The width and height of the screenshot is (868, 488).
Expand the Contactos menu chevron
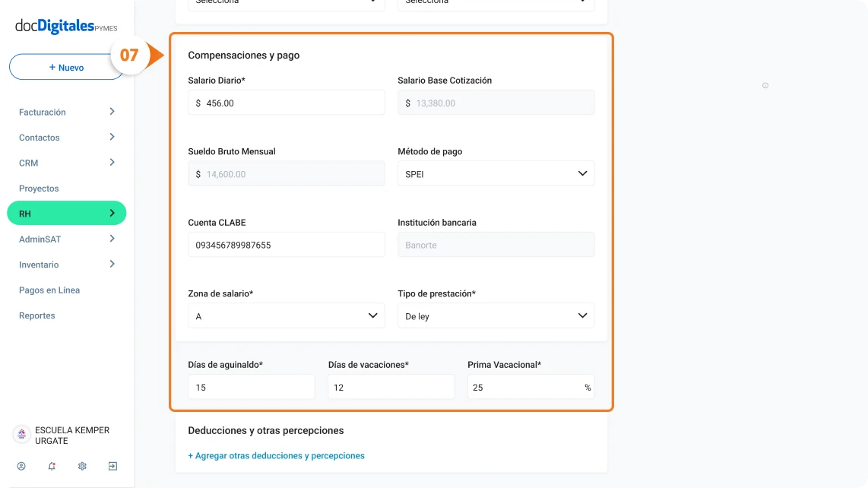pos(112,137)
